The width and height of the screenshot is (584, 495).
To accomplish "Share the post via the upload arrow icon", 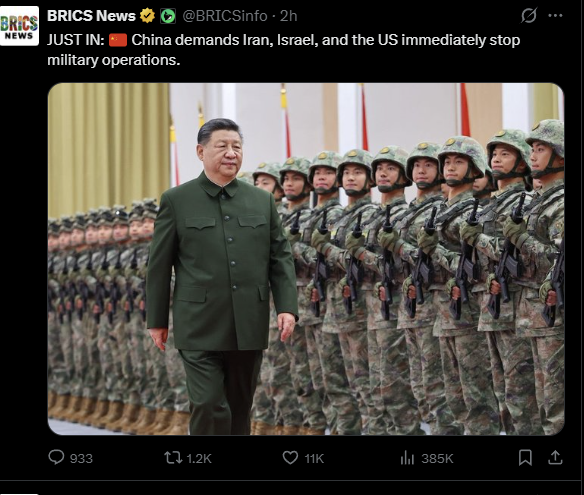I will click(x=555, y=458).
